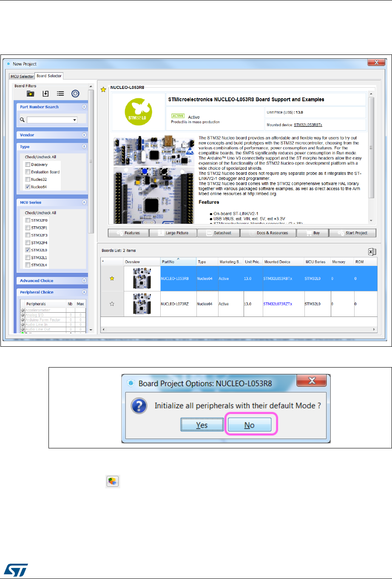Image resolution: width=392 pixels, height=579 pixels.
Task: Click the large NUCLEO board picture
Action: tap(154, 180)
